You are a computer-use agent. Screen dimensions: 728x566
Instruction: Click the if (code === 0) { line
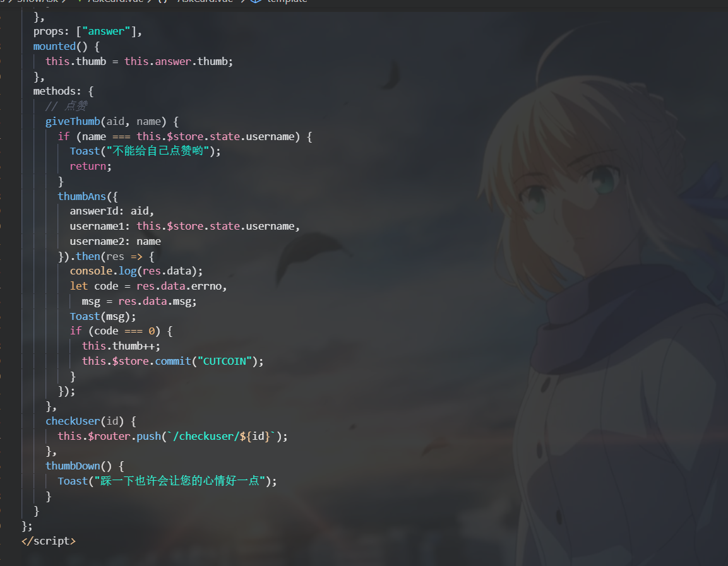pyautogui.click(x=121, y=331)
